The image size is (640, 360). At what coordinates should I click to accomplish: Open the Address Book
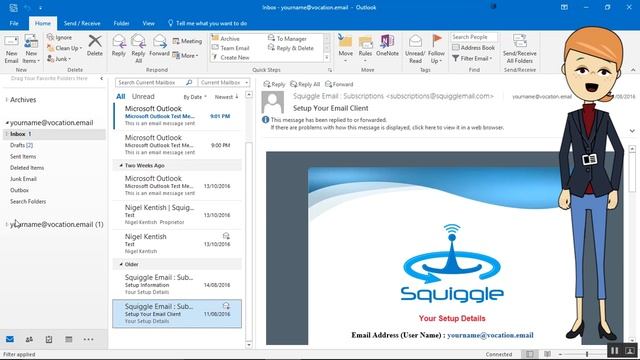tap(473, 48)
